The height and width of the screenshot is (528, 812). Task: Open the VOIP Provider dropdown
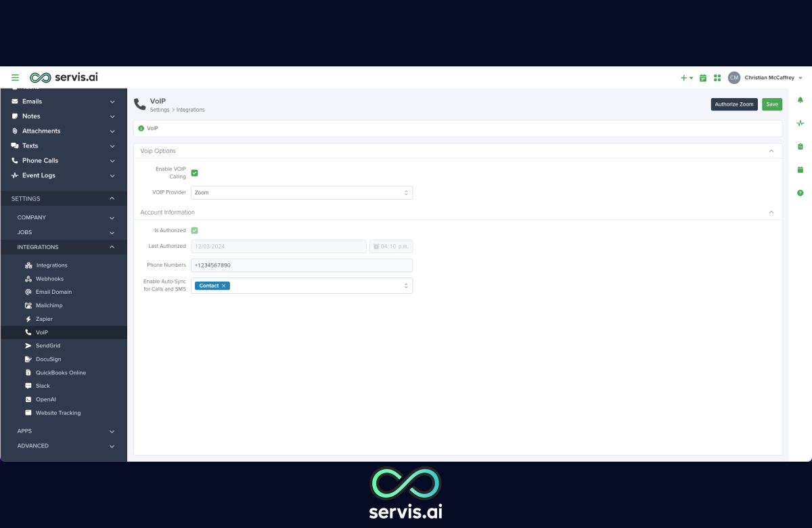click(301, 193)
